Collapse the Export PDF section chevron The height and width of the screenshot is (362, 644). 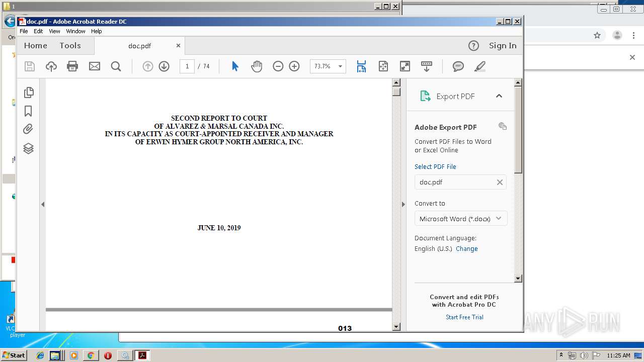499,96
